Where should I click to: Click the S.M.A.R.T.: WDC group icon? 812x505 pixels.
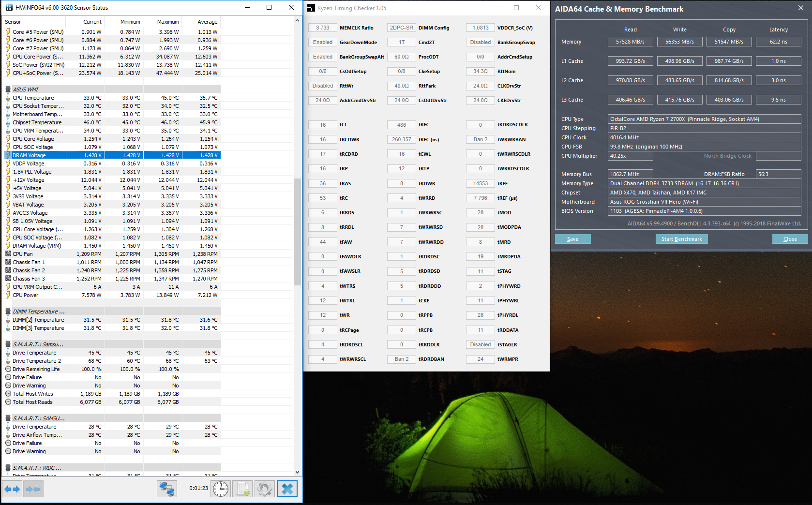click(x=8, y=468)
